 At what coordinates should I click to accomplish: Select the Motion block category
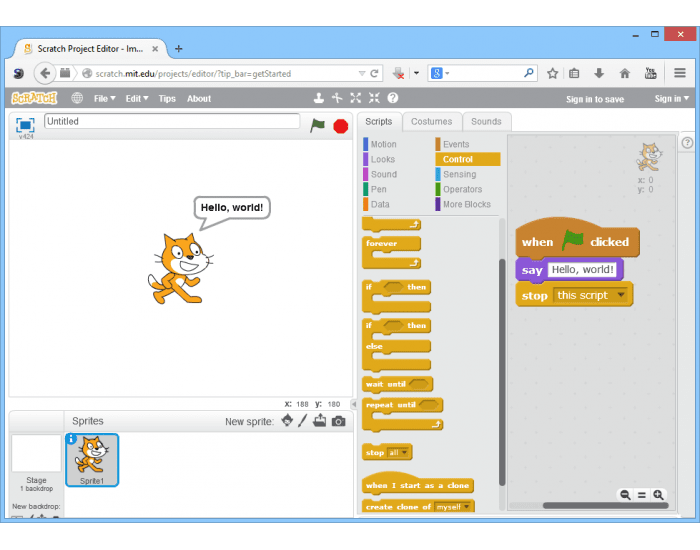pos(383,144)
